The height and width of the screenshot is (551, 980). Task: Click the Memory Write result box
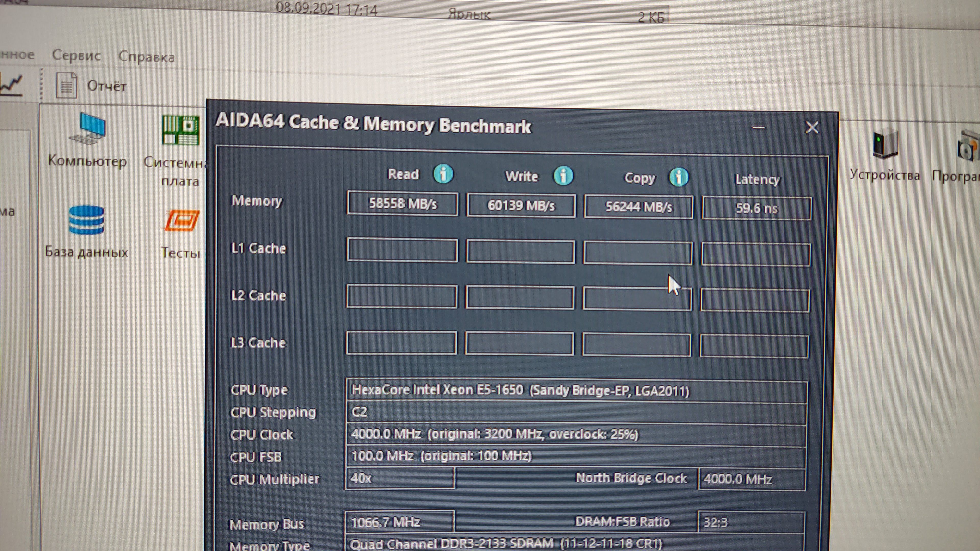coord(521,206)
